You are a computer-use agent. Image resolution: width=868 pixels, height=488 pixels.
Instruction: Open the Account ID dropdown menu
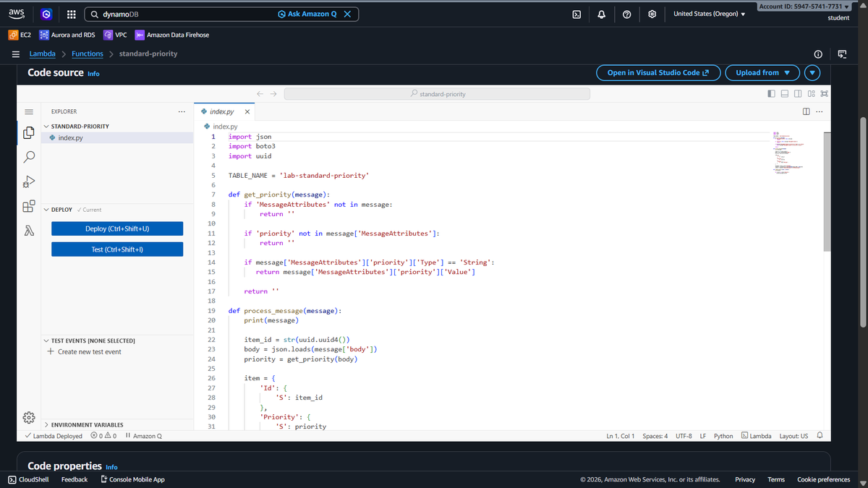click(x=803, y=7)
